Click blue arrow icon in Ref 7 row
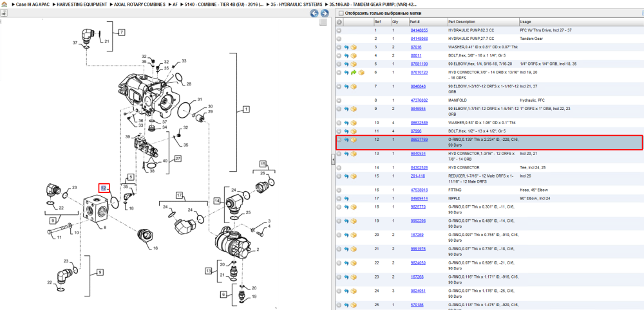 [x=346, y=87]
